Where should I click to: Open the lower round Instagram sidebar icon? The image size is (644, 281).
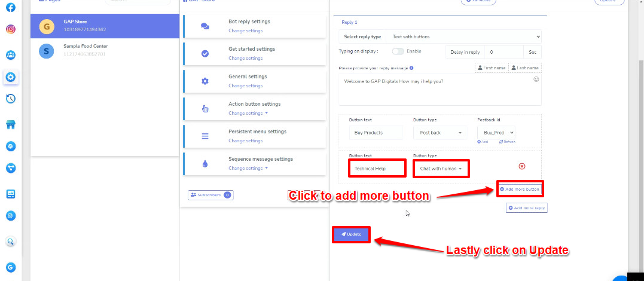11,215
